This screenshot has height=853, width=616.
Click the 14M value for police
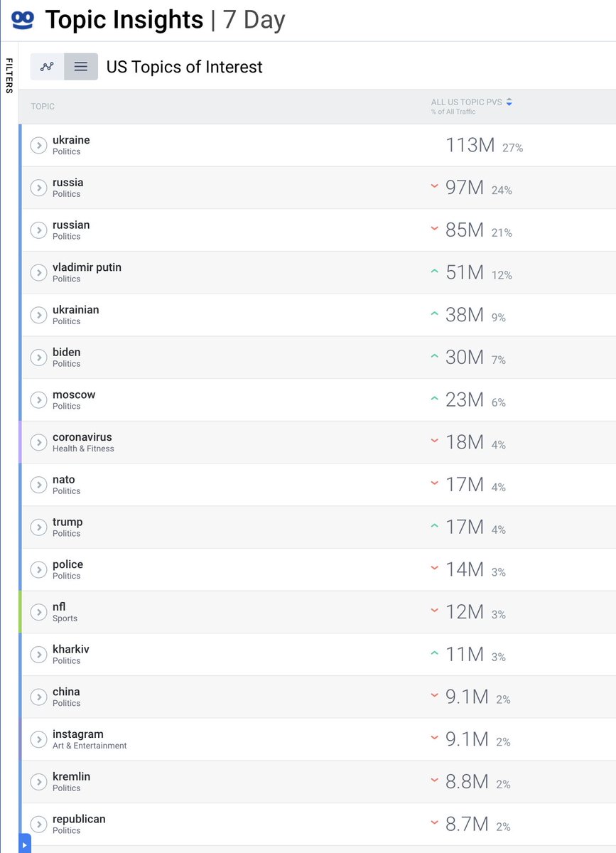pyautogui.click(x=465, y=569)
